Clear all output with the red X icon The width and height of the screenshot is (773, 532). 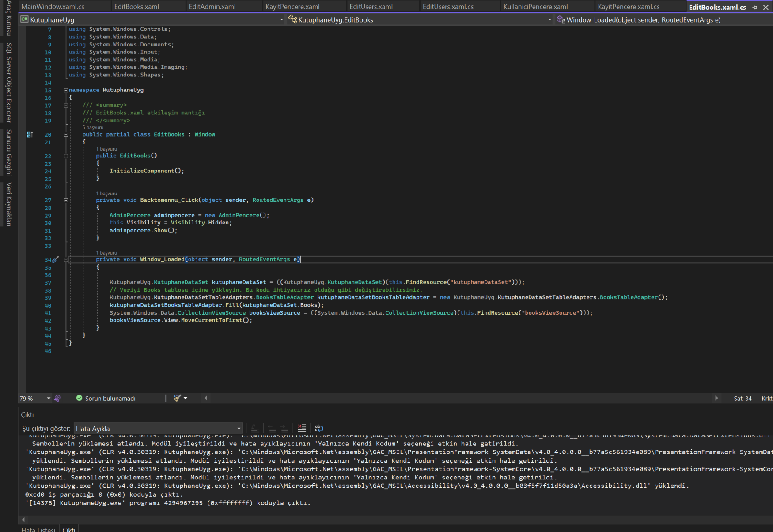pos(302,428)
